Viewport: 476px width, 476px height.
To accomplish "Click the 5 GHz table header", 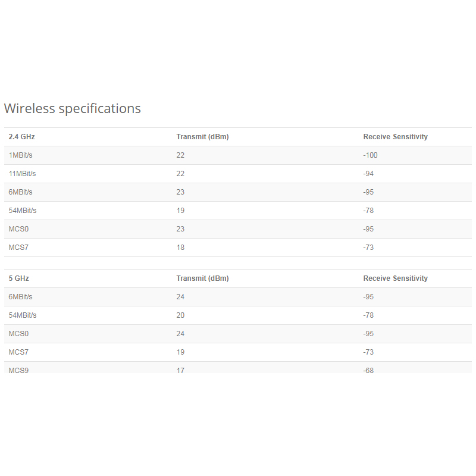I will pos(19,278).
